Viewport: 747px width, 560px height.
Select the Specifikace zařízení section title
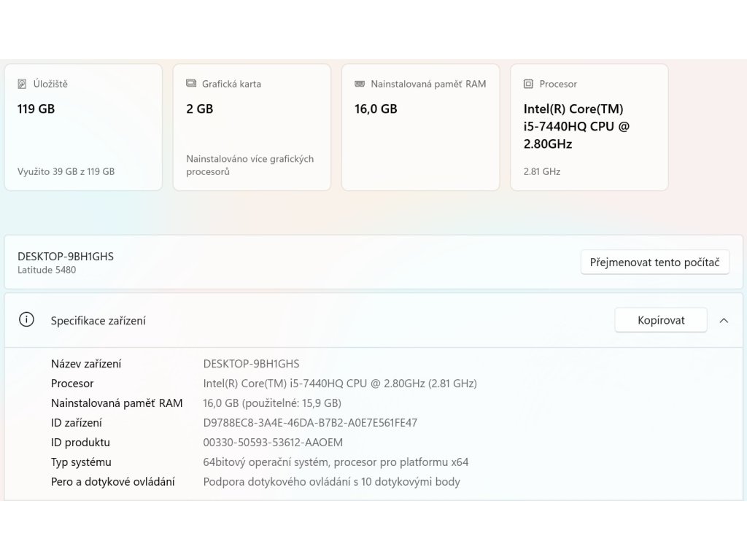(x=98, y=321)
